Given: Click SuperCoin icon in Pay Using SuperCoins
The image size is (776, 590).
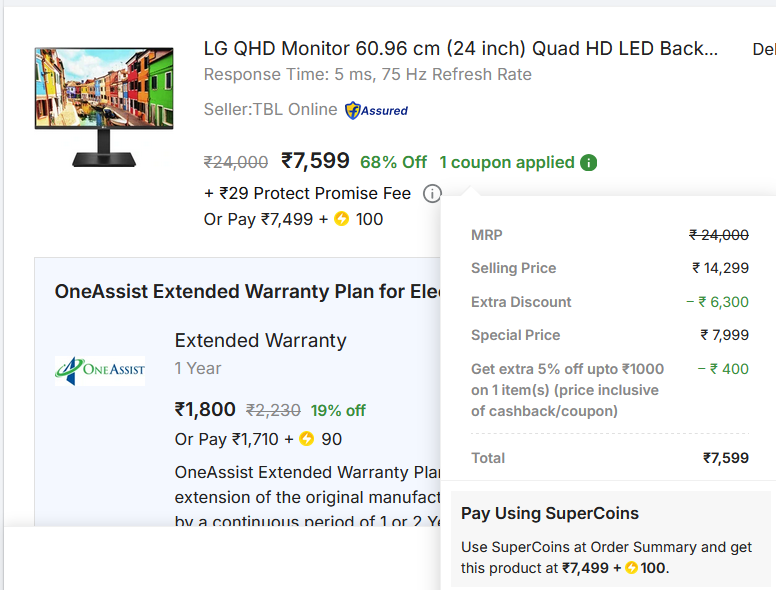Looking at the screenshot, I should point(631,568).
